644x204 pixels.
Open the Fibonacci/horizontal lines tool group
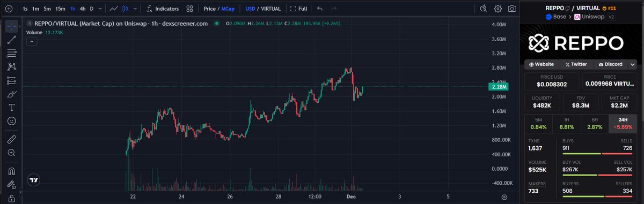tap(12, 54)
